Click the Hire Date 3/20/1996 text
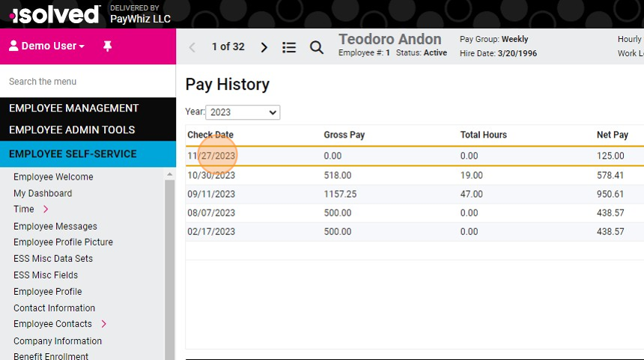644x360 pixels. coord(498,53)
